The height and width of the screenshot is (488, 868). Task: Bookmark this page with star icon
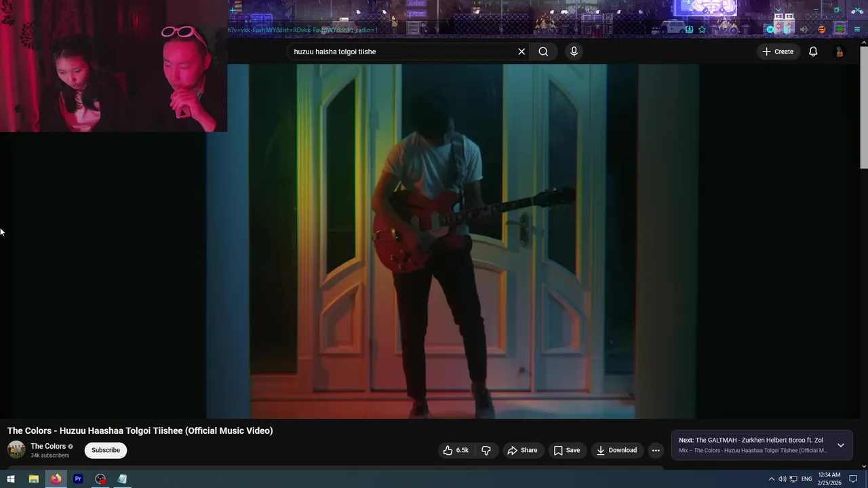(x=702, y=29)
